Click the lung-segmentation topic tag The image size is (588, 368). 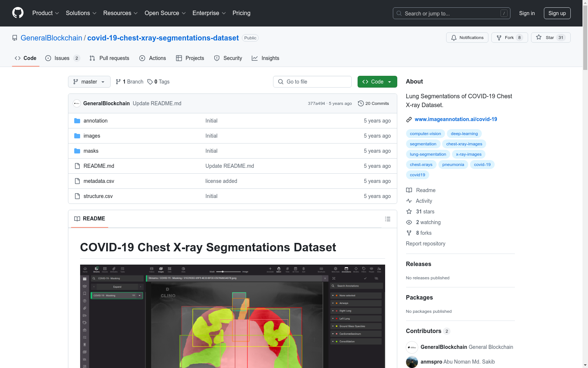428,154
